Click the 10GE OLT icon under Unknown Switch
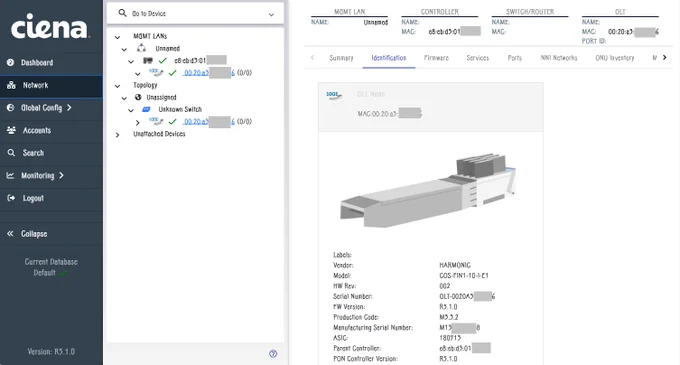 pyautogui.click(x=156, y=121)
